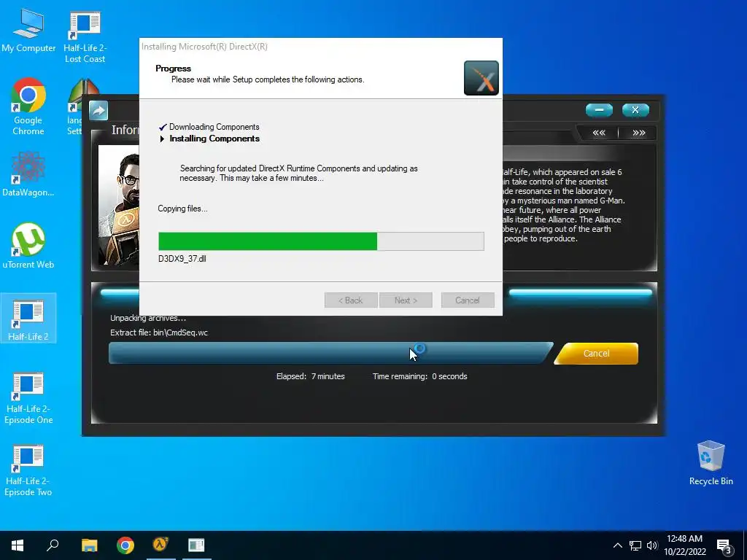
Task: Open My Computer desktop icon
Action: pos(28,30)
